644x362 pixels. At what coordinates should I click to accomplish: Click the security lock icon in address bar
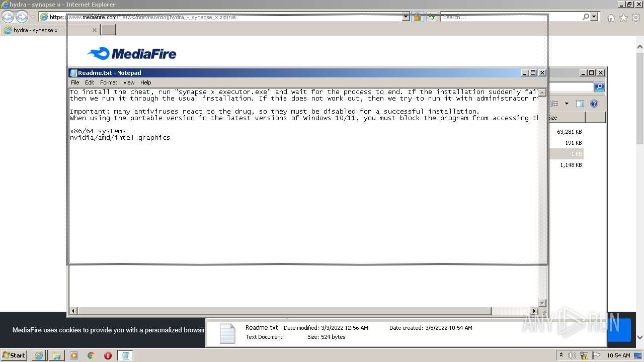417,17
